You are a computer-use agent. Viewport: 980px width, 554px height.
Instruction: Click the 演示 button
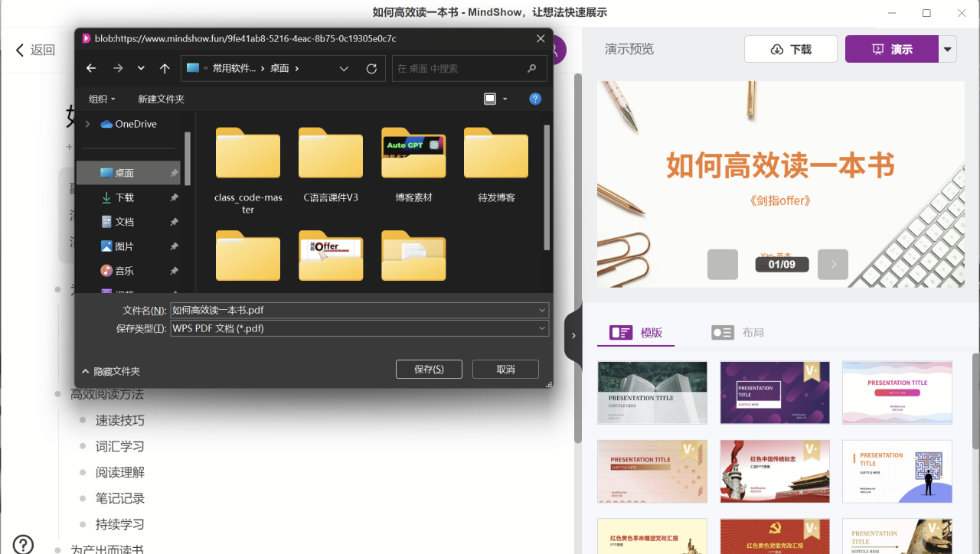892,49
